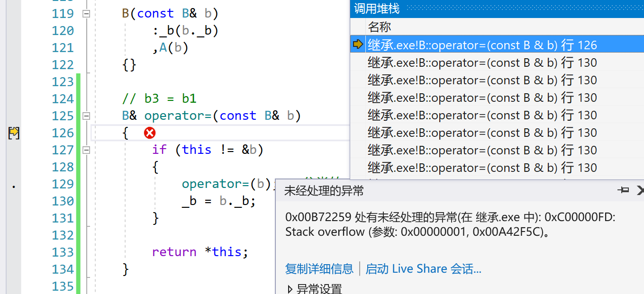Toggle a breakpoint on line 120 margin
Viewport: 644px width, 294px height.
pos(13,30)
